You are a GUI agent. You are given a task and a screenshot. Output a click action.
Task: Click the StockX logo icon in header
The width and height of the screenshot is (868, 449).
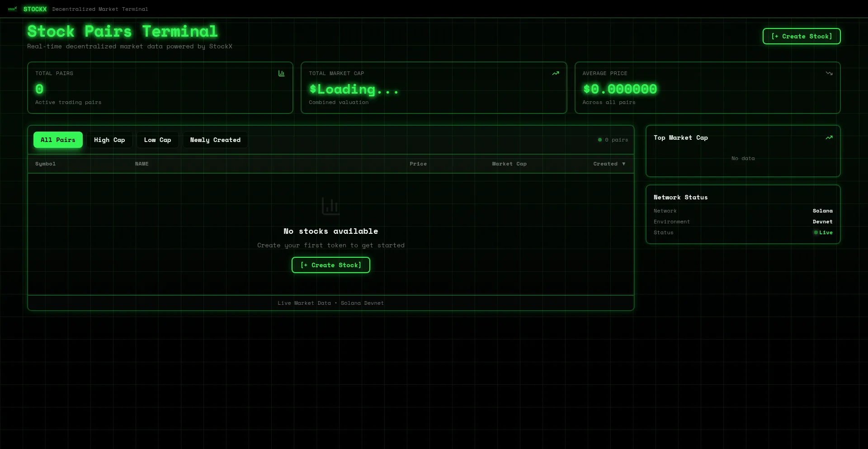pos(12,9)
